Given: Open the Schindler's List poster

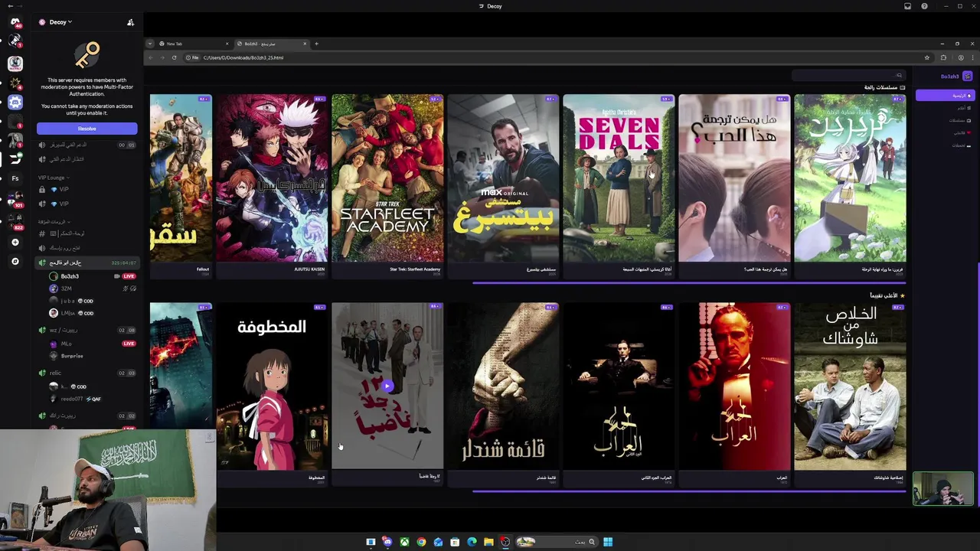Looking at the screenshot, I should 503,386.
